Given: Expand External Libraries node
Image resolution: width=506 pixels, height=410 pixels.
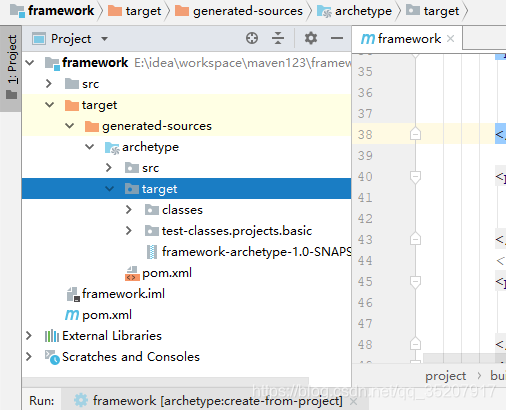Looking at the screenshot, I should [29, 335].
